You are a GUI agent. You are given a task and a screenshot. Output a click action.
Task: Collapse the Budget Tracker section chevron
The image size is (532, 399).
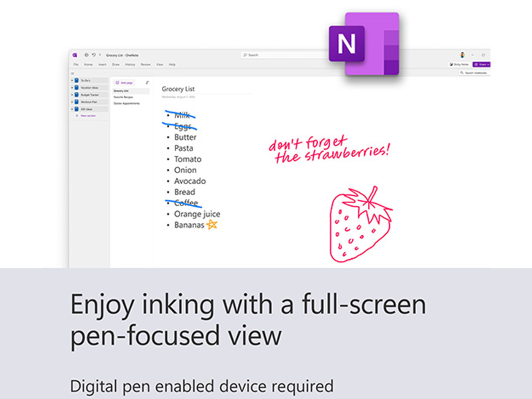(x=72, y=94)
